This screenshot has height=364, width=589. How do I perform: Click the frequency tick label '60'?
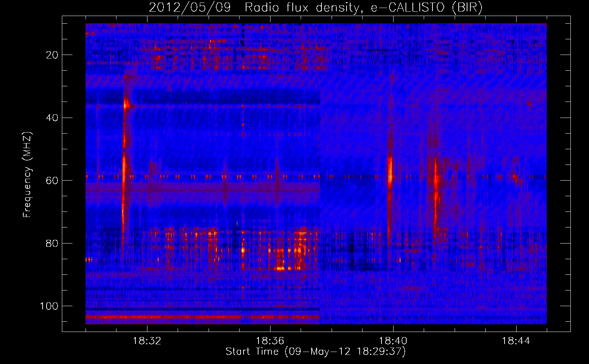(x=52, y=181)
